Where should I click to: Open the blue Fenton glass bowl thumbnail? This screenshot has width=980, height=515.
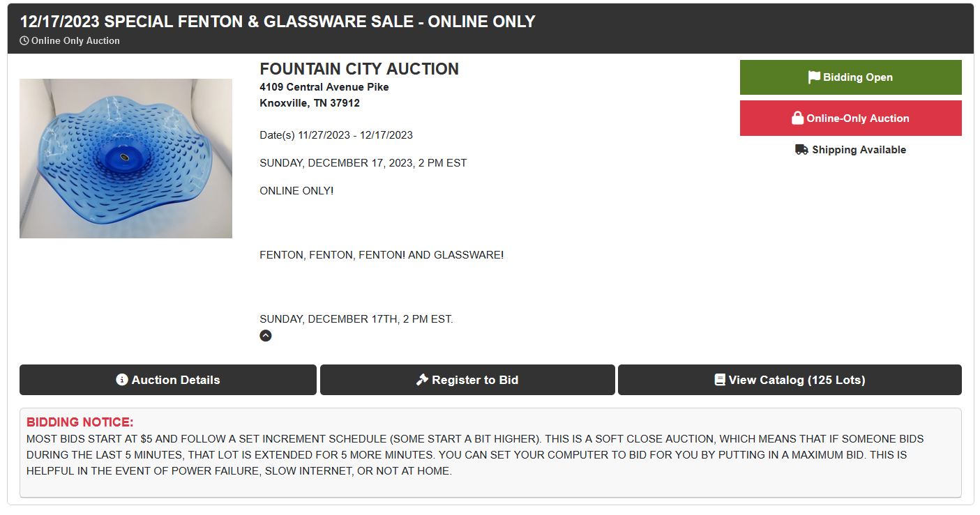pyautogui.click(x=126, y=158)
